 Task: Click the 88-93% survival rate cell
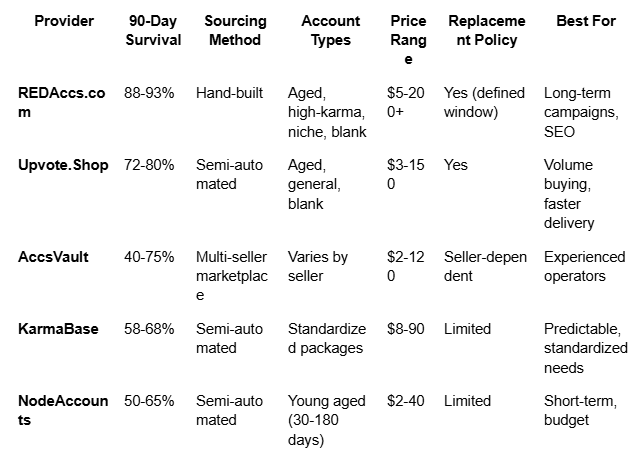click(152, 93)
